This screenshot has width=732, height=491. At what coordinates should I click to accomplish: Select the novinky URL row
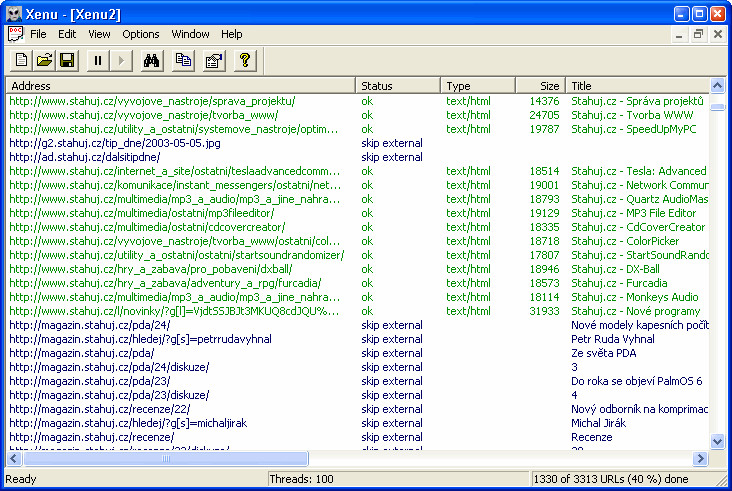pyautogui.click(x=357, y=311)
